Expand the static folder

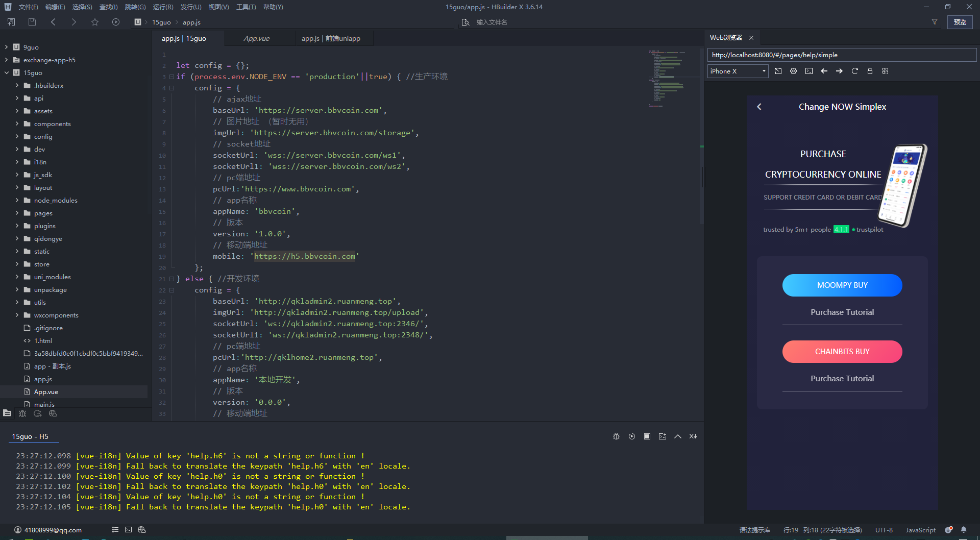point(17,251)
